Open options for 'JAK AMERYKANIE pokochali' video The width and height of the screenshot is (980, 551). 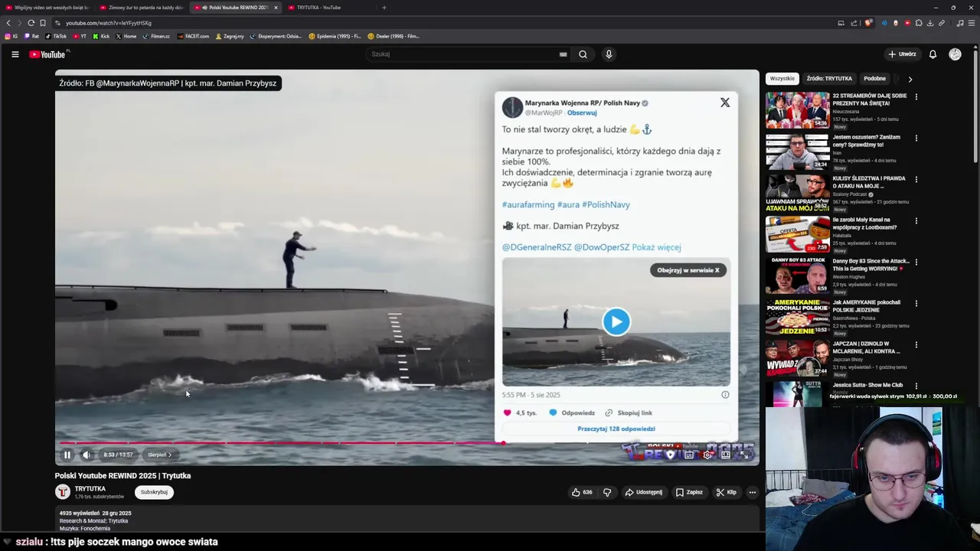tap(916, 304)
